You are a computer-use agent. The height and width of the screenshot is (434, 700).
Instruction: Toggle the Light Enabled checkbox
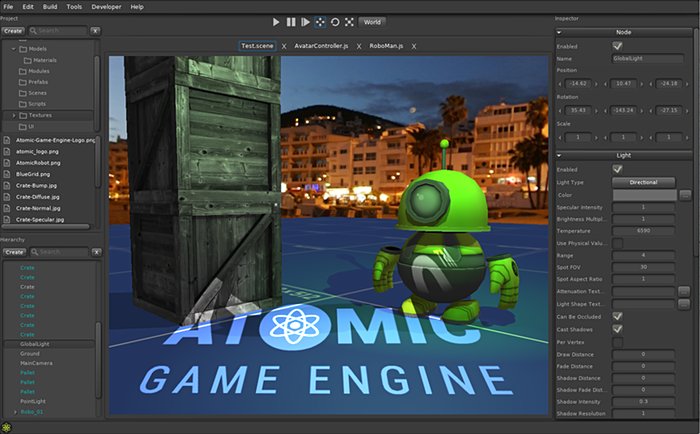click(x=617, y=169)
